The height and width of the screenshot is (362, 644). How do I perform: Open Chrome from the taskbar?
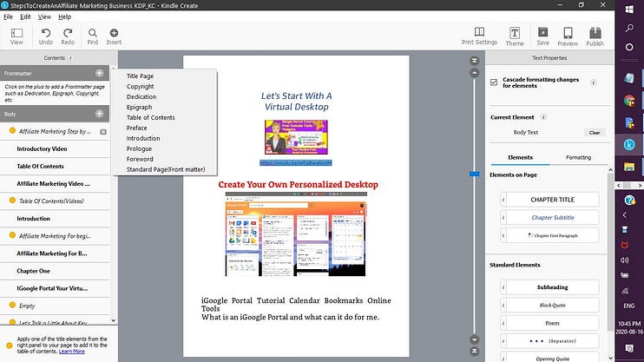(628, 100)
